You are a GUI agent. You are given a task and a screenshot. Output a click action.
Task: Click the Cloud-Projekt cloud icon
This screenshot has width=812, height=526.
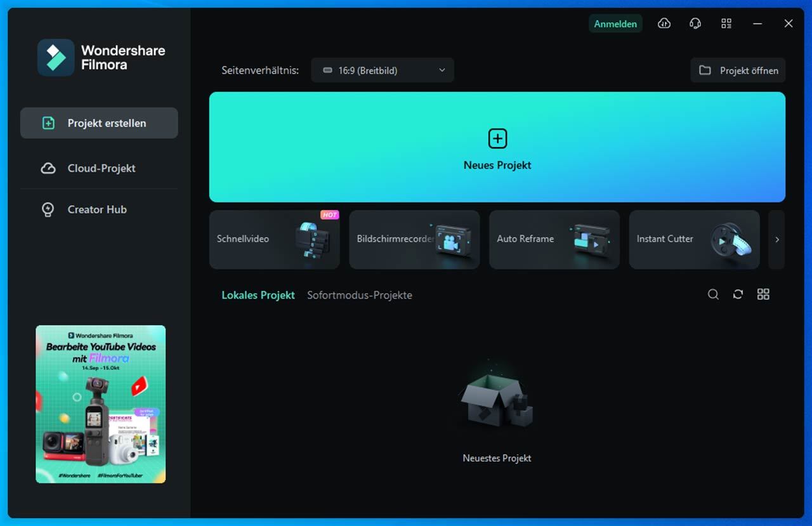tap(48, 168)
